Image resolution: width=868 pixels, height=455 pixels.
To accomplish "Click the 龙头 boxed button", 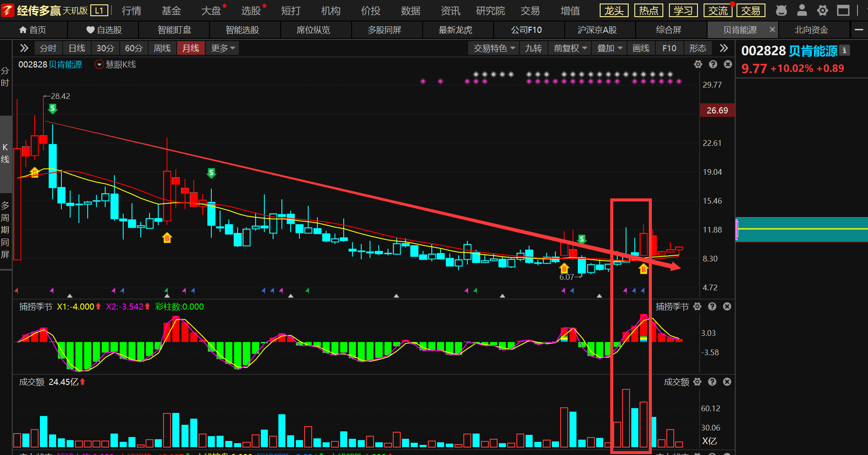I will pos(614,11).
